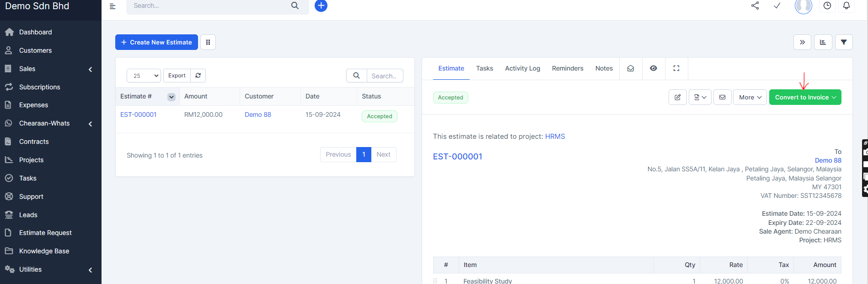Open the More dropdown menu
This screenshot has width=868, height=284.
[750, 97]
